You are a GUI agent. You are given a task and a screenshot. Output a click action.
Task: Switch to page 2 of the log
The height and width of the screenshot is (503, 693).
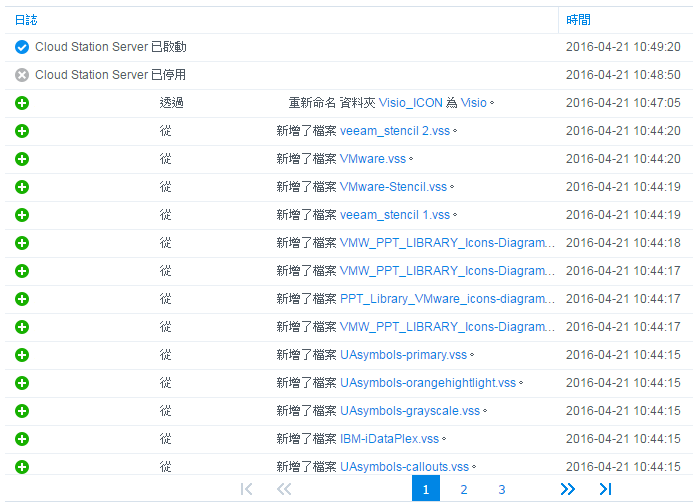pos(464,489)
